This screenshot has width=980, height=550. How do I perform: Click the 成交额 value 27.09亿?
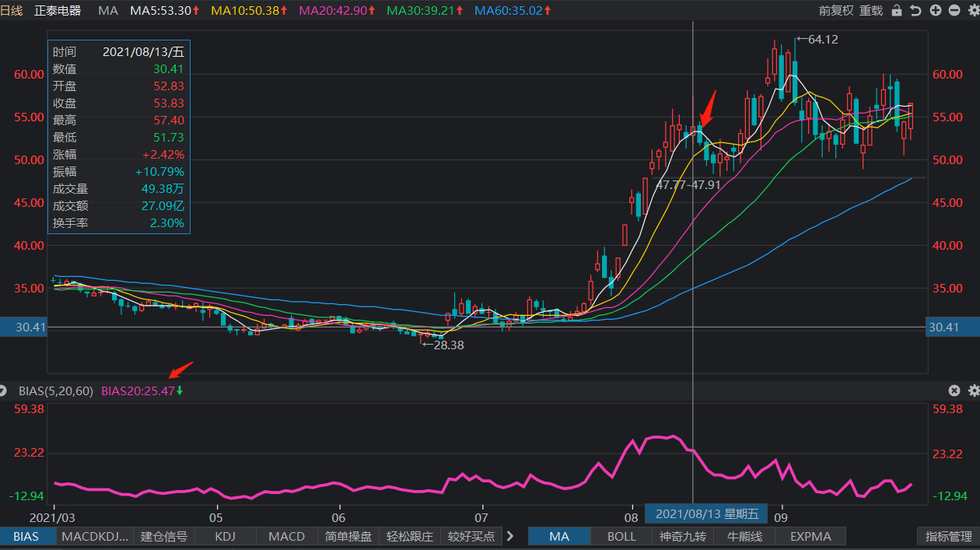point(163,206)
